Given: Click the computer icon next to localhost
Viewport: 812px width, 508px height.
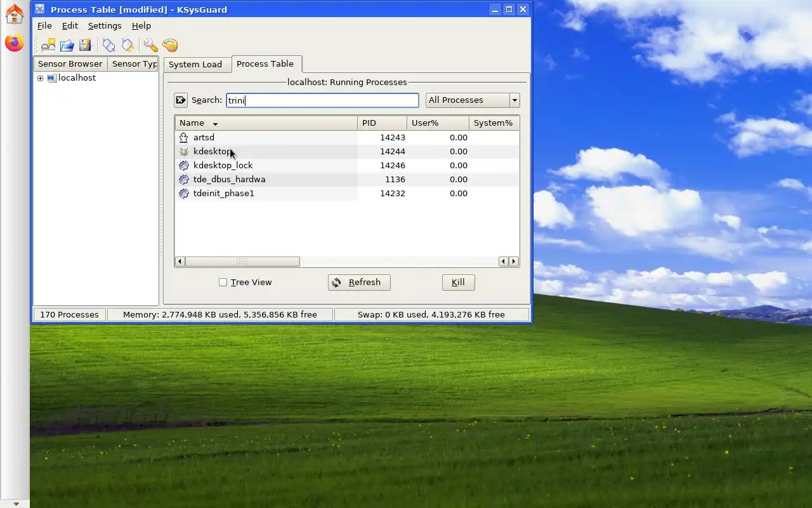Looking at the screenshot, I should (52, 78).
